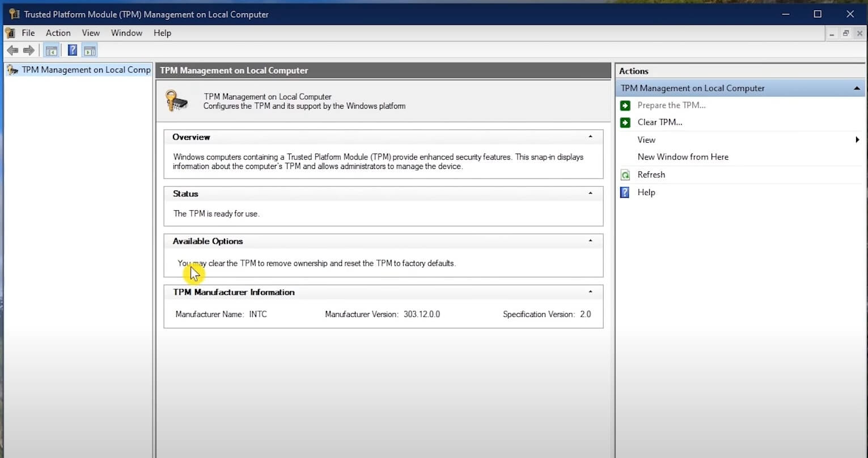Toggle the Show/Hide Console Tree icon

(x=51, y=50)
